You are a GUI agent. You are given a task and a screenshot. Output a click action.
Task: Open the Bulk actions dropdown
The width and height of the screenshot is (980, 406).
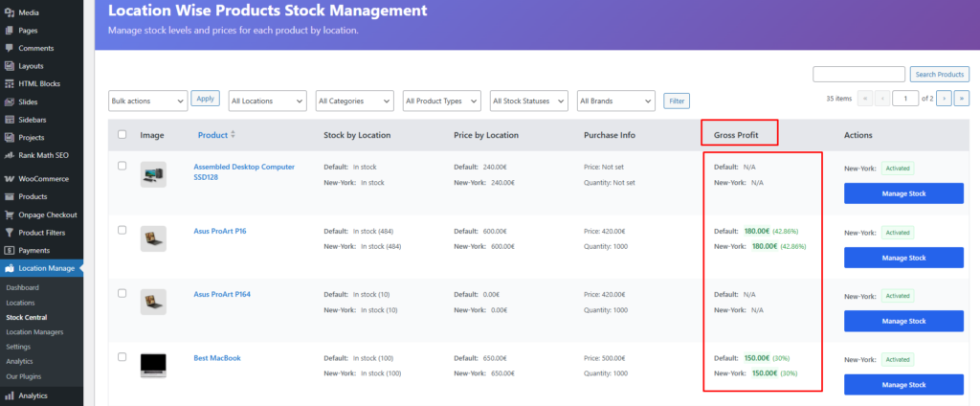147,101
